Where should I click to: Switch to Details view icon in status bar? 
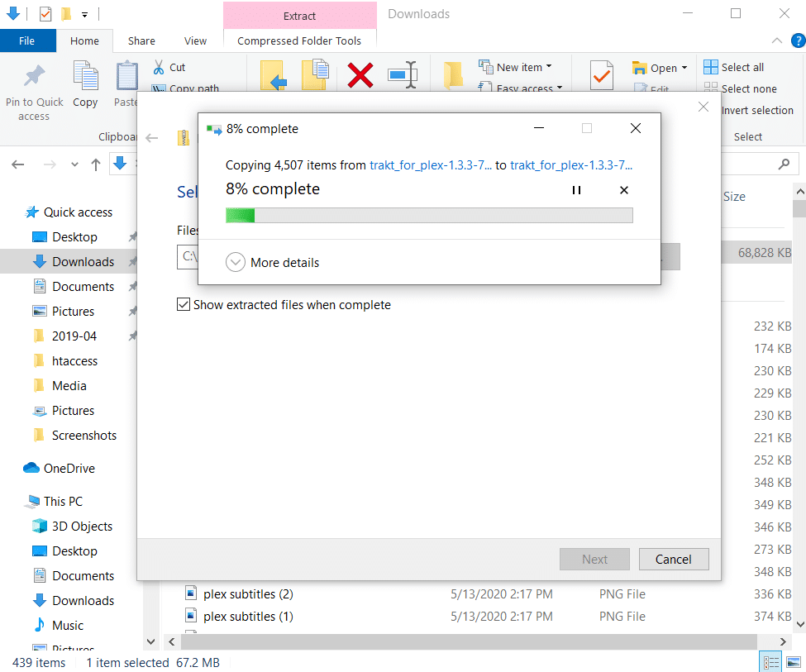(x=771, y=662)
